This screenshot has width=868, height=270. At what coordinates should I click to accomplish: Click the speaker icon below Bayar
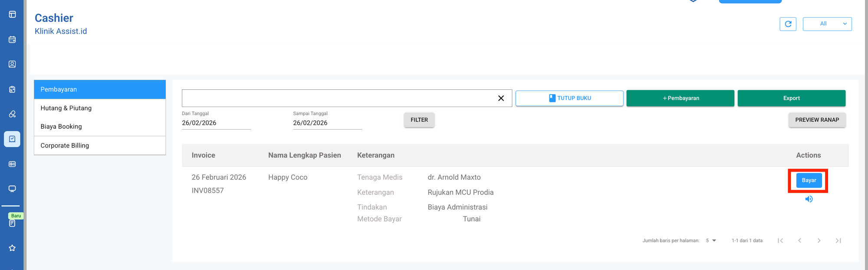point(809,199)
